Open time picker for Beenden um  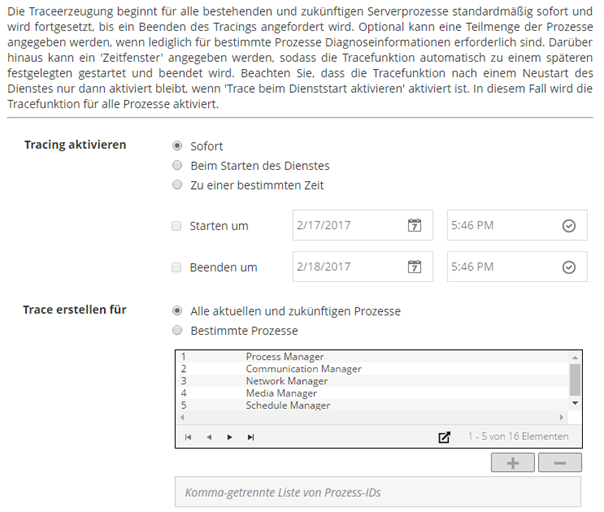coord(569,267)
